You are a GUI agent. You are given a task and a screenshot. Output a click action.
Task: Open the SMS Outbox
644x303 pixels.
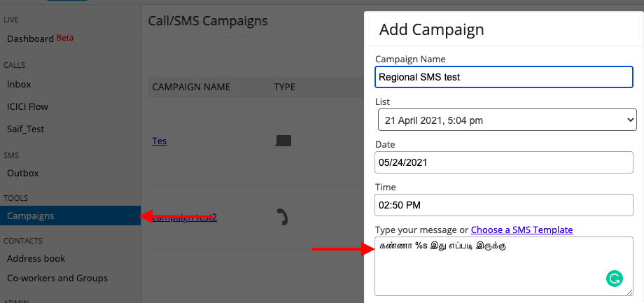pos(23,173)
